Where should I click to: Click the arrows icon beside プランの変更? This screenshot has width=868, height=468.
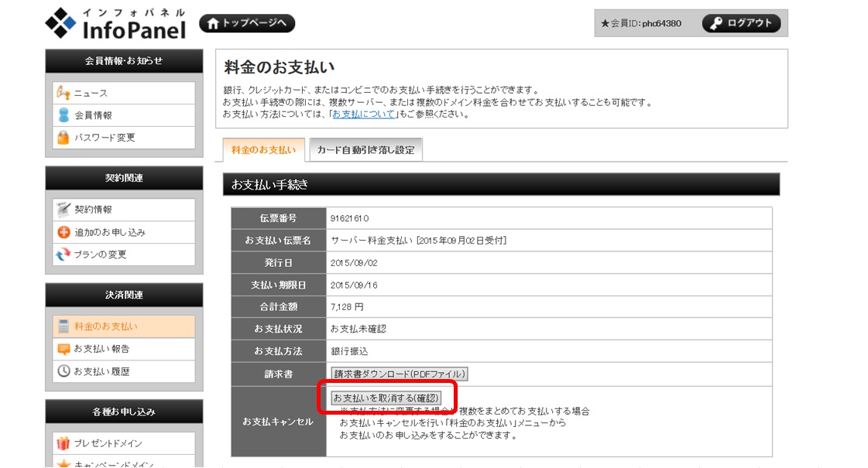click(63, 254)
